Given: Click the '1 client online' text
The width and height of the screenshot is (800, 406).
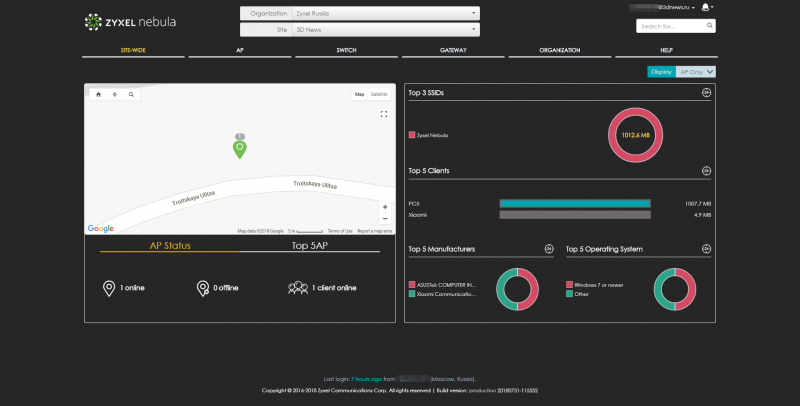Looking at the screenshot, I should pyautogui.click(x=334, y=288).
